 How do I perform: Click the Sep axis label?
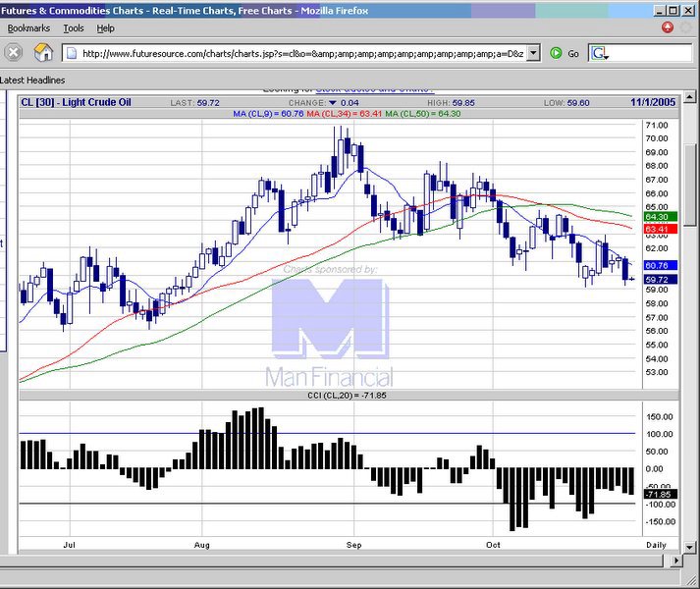pos(354,545)
